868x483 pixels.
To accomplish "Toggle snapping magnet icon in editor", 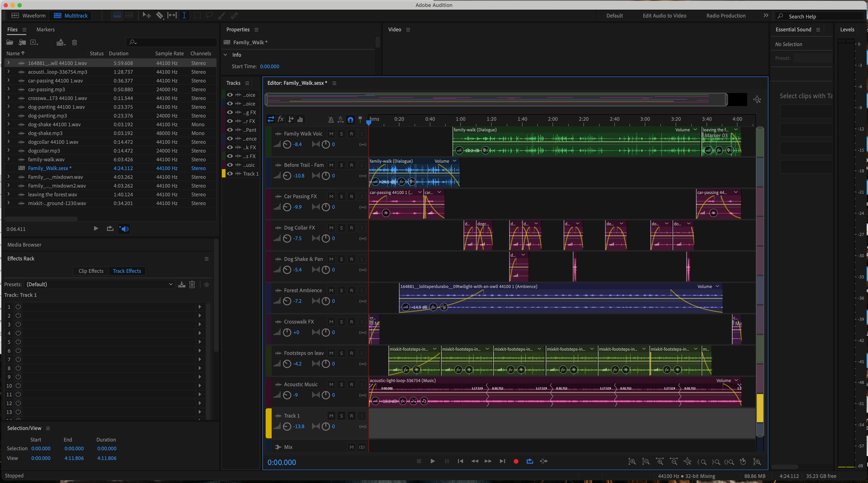I will [351, 120].
